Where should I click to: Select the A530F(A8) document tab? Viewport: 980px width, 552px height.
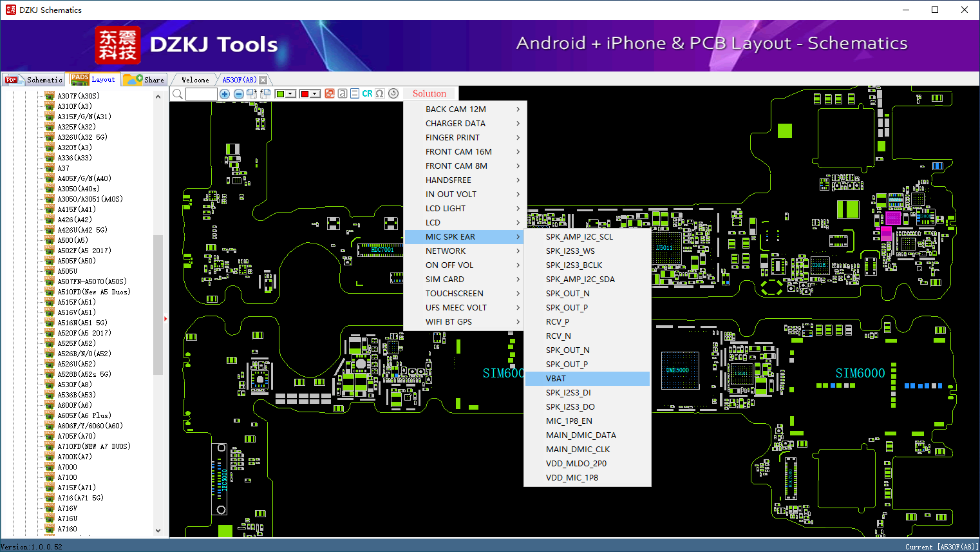pos(240,80)
